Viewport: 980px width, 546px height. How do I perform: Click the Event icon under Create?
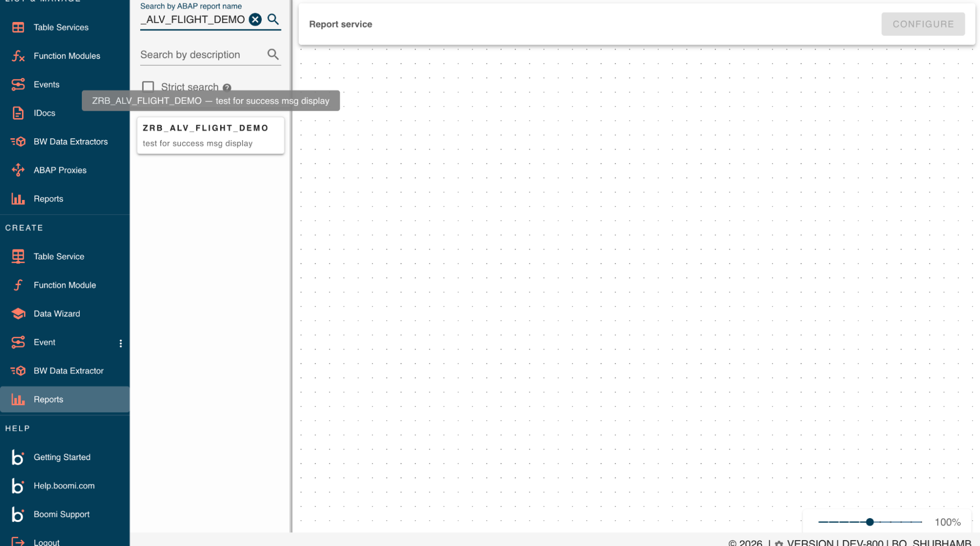click(x=18, y=342)
